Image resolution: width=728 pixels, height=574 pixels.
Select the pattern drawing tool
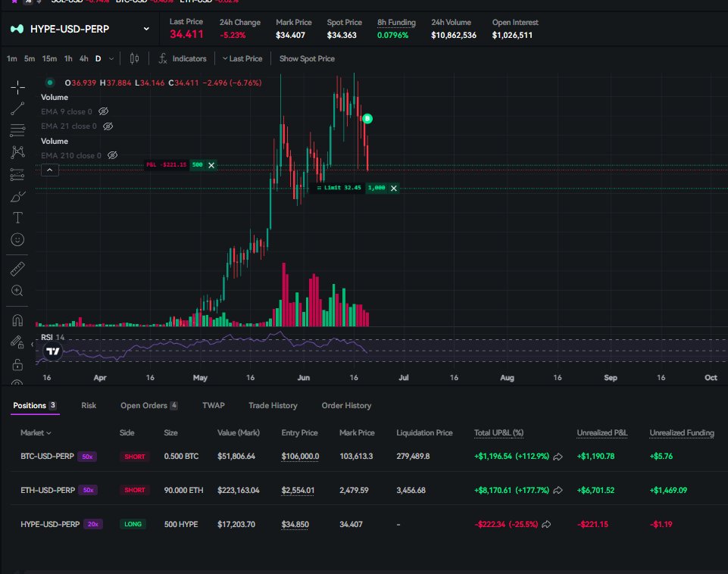tap(17, 152)
